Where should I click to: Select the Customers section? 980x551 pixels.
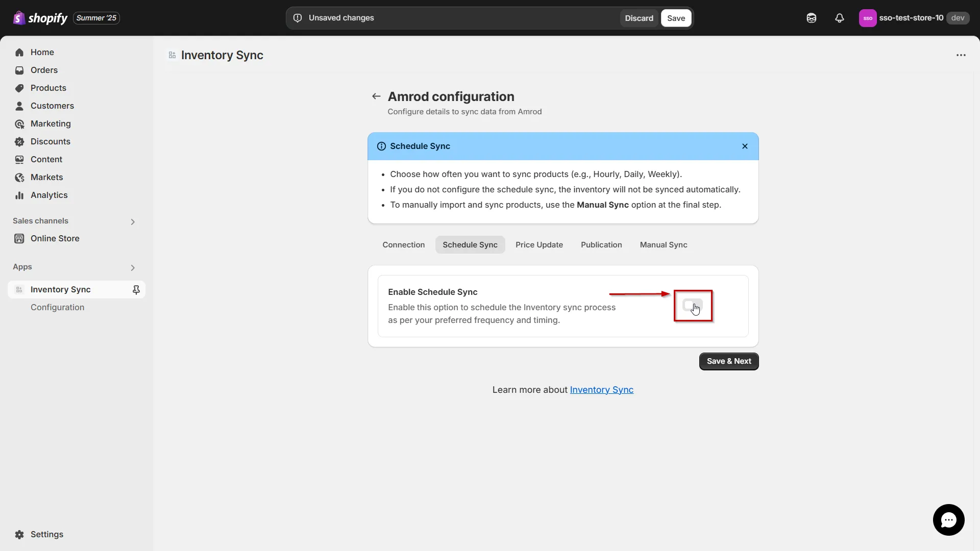click(x=52, y=106)
